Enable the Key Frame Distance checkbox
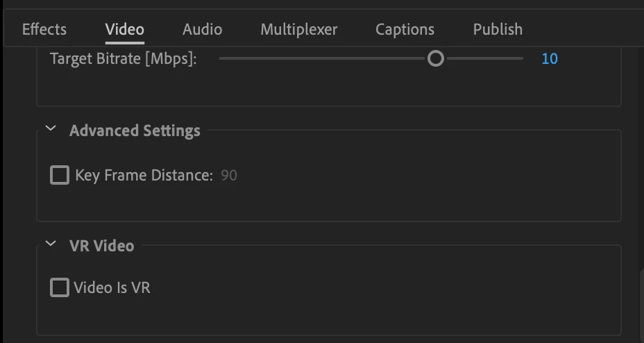 click(60, 175)
